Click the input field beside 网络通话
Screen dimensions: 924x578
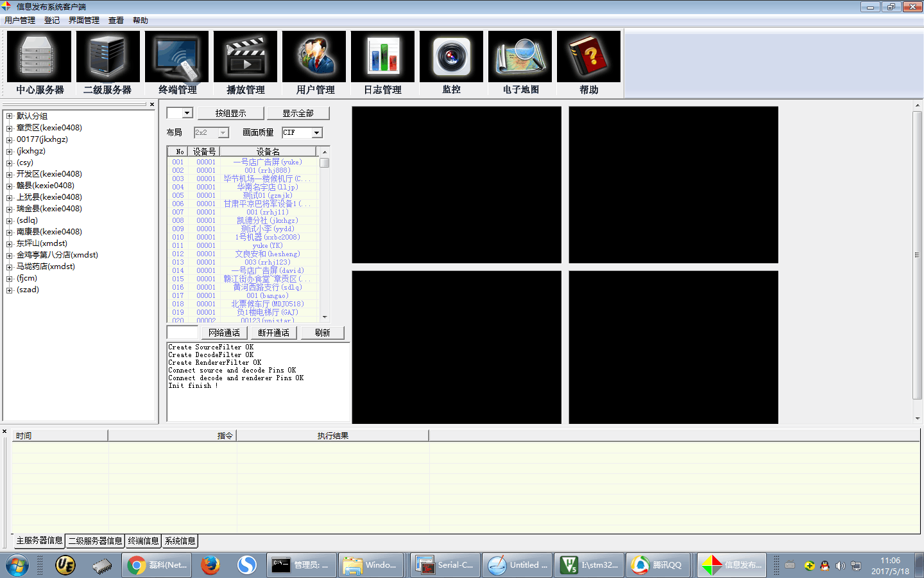pos(182,333)
